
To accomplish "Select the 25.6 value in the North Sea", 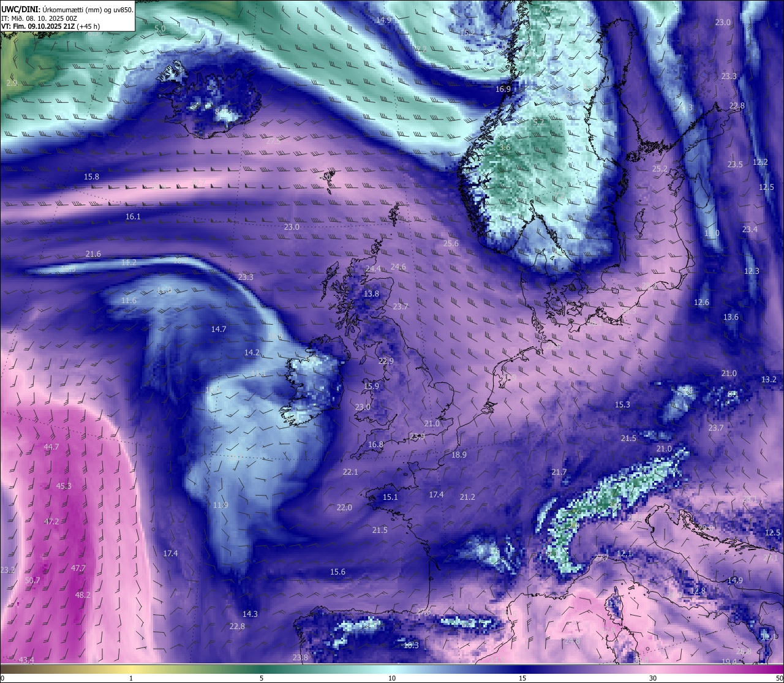I will click(451, 243).
